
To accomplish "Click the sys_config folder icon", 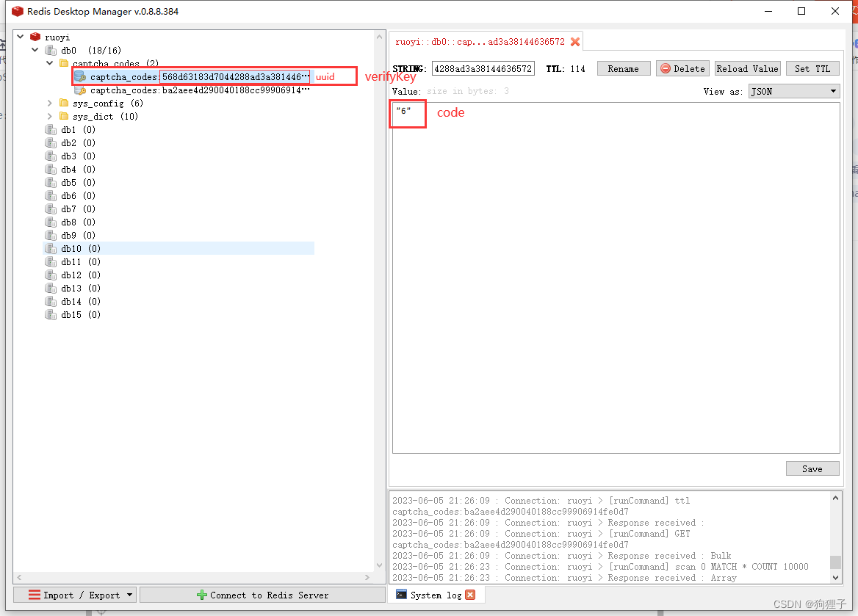I will tap(64, 103).
